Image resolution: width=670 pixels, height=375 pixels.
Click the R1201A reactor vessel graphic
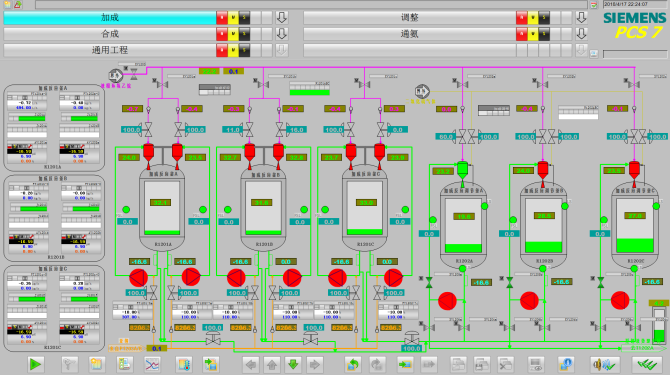click(x=162, y=208)
